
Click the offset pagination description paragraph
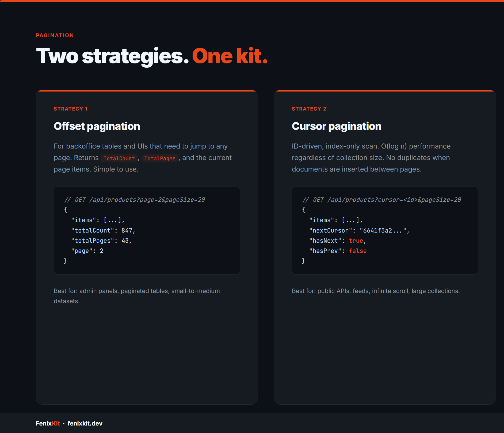coord(143,158)
